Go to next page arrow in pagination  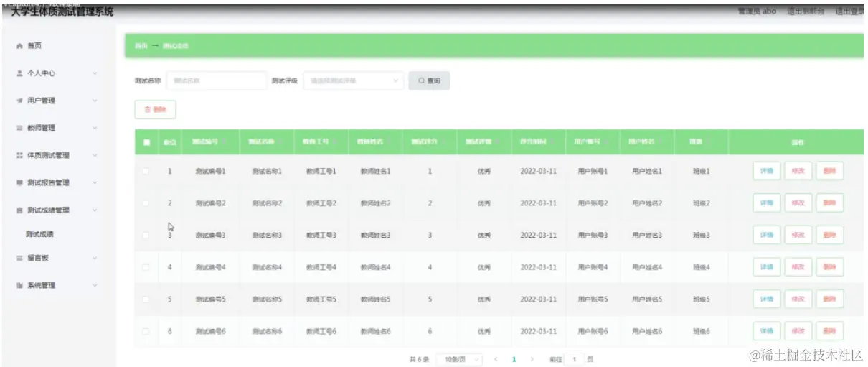click(532, 358)
